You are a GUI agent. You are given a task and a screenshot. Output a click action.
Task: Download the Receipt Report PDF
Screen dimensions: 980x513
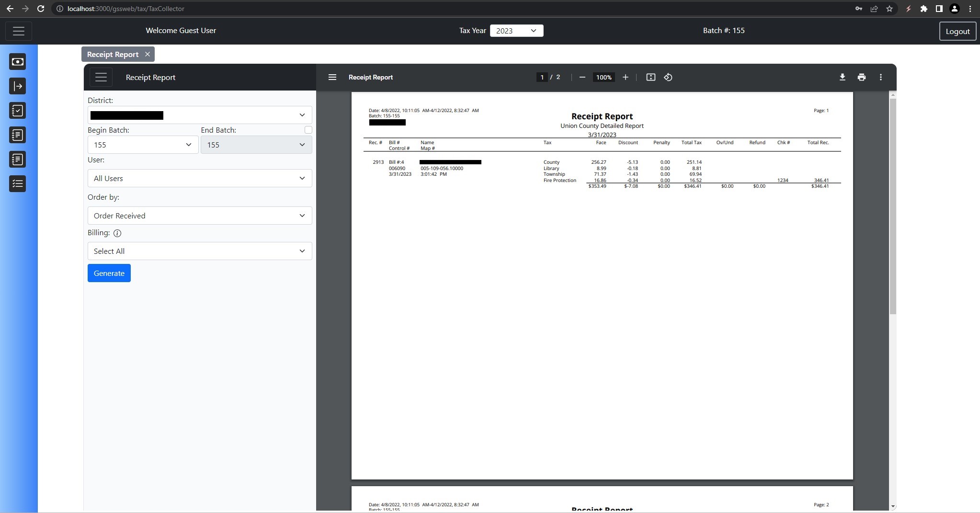(x=843, y=77)
